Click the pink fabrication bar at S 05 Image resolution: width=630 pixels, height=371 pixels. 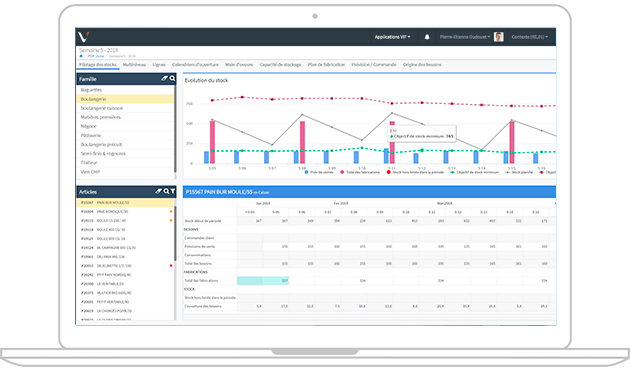tap(213, 142)
